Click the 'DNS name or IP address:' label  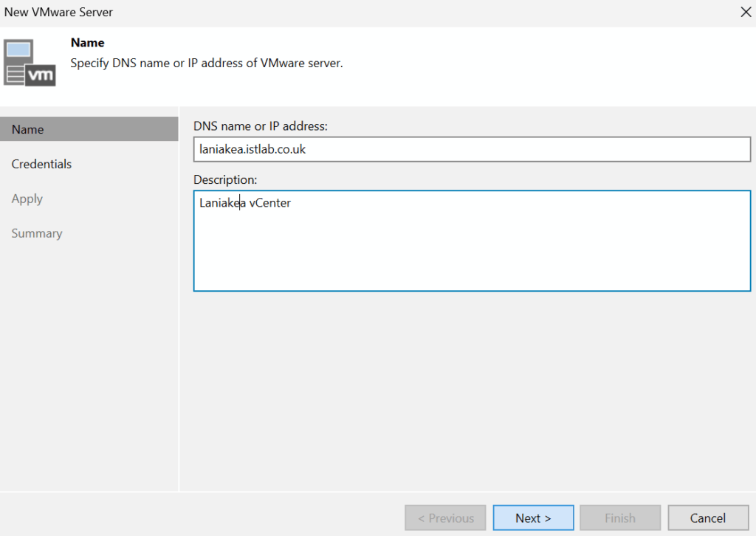point(261,126)
